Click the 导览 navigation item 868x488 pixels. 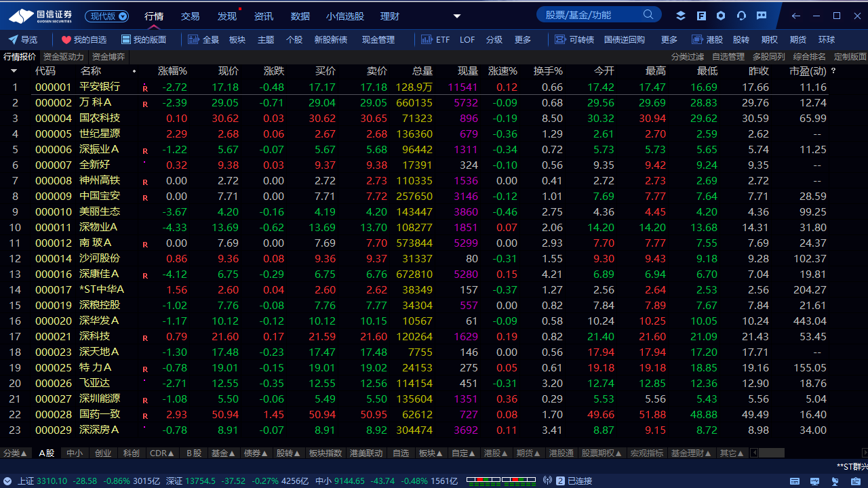[23, 40]
